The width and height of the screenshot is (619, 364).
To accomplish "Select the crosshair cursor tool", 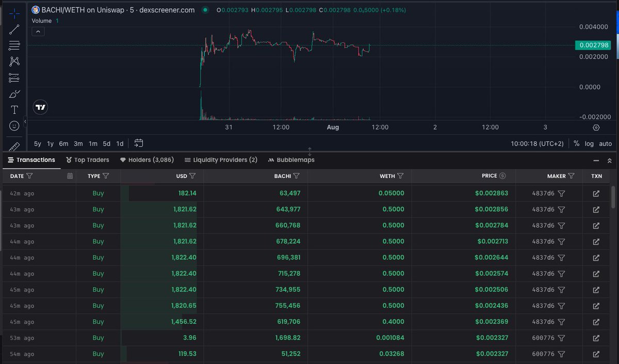I will click(14, 13).
